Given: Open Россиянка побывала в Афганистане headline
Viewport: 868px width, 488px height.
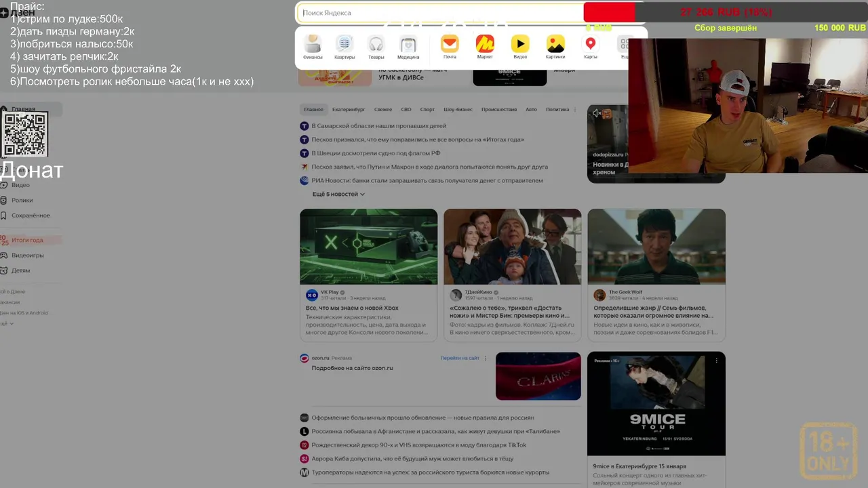Looking at the screenshot, I should pyautogui.click(x=436, y=432).
